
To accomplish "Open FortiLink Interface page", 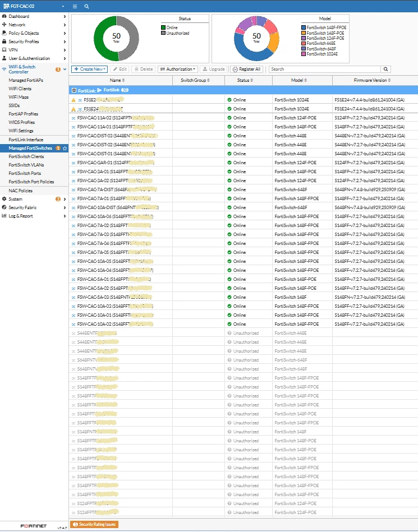I will click(x=26, y=140).
